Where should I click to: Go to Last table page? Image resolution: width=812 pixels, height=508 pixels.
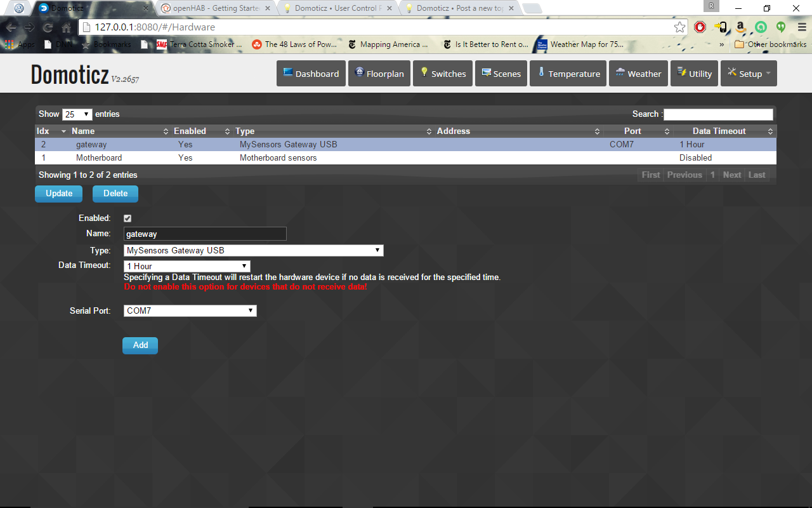[757, 175]
